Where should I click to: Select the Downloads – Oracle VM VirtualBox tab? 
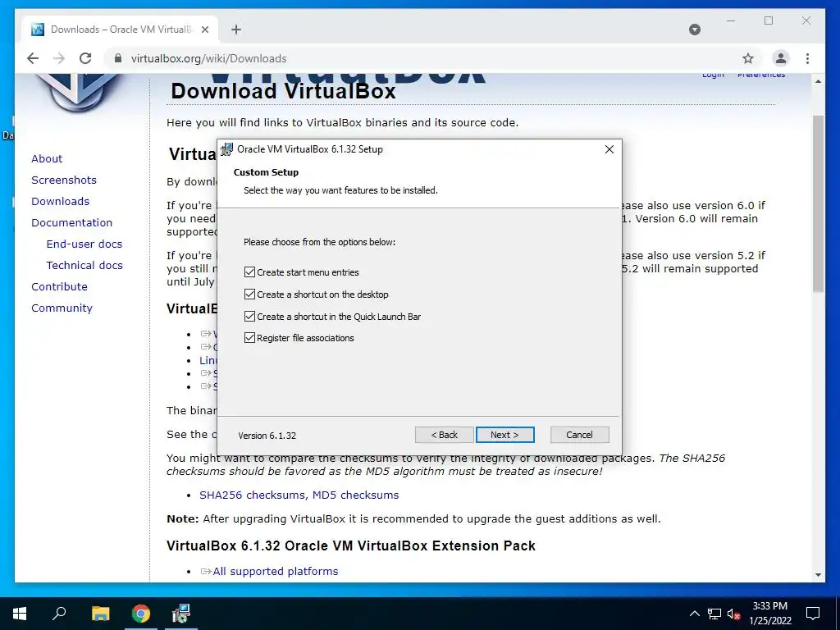click(x=120, y=30)
